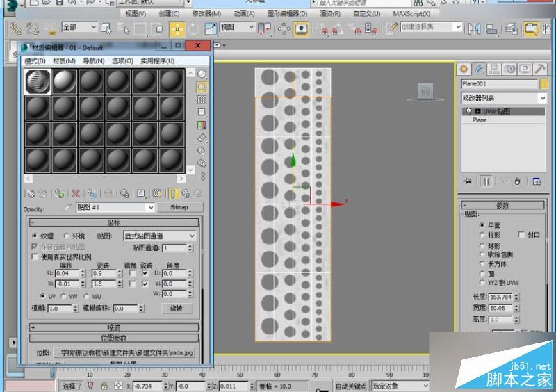Select 柱形 mapping radio button
The height and width of the screenshot is (392, 556).
tap(482, 235)
